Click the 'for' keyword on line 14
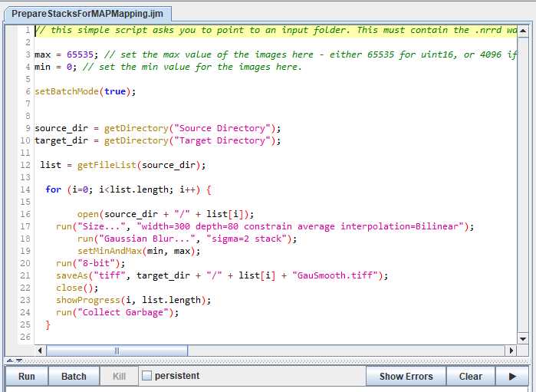 (x=54, y=189)
